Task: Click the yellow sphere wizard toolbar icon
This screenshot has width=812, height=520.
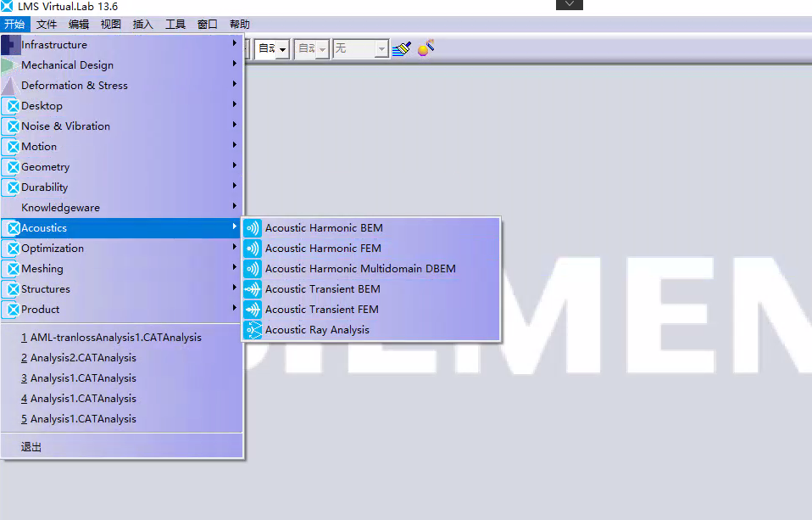Action: tap(425, 48)
